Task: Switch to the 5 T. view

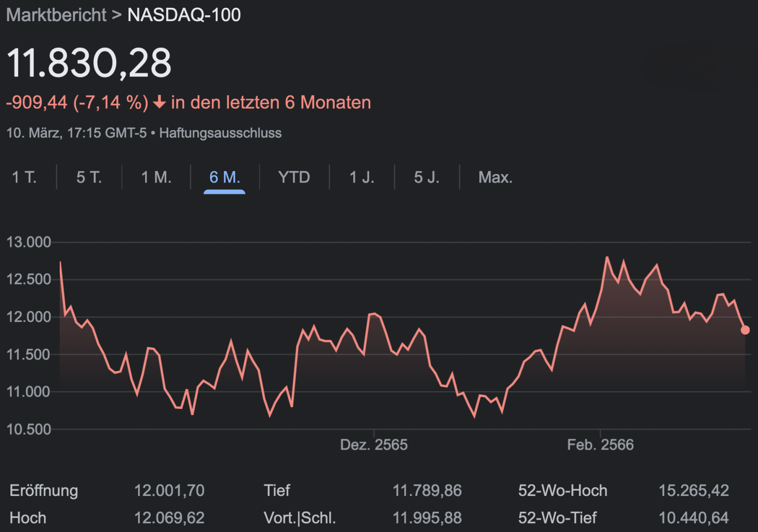Action: (88, 177)
